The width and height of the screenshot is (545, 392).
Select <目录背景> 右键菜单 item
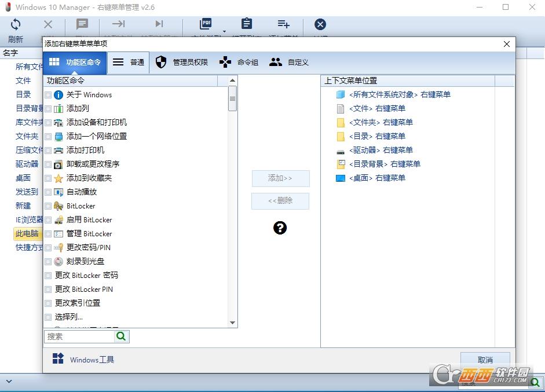(385, 164)
